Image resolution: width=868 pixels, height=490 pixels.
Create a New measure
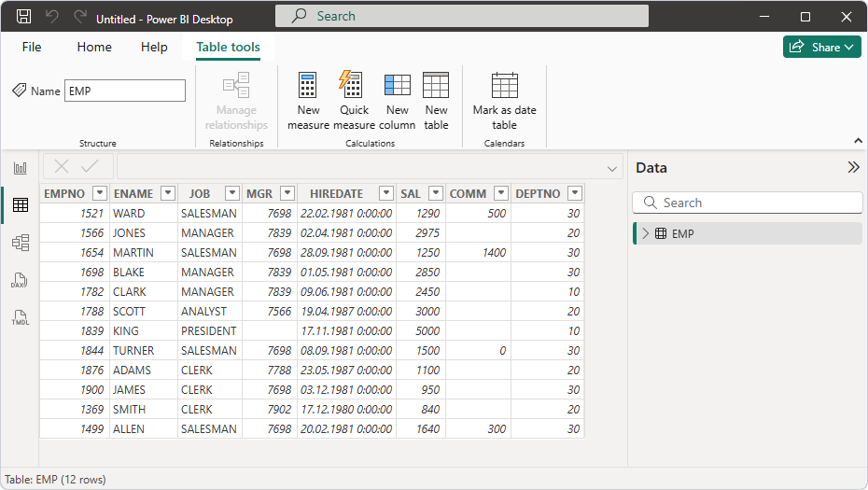pyautogui.click(x=308, y=102)
